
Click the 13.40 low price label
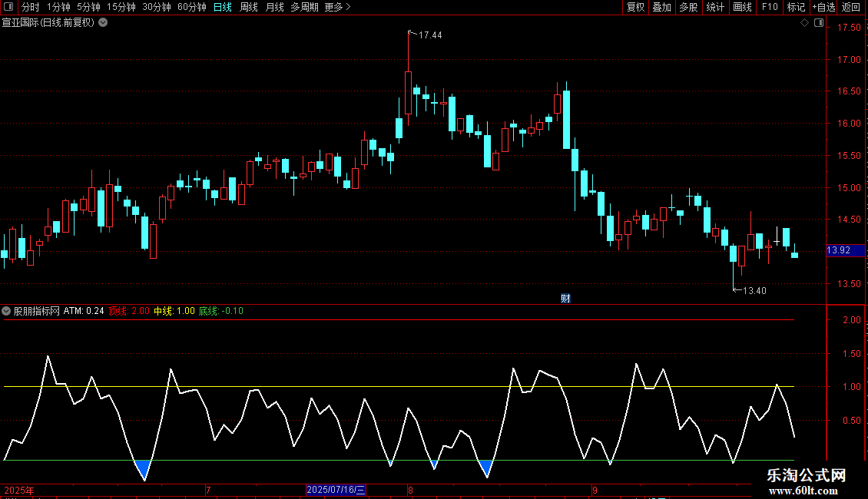754,291
